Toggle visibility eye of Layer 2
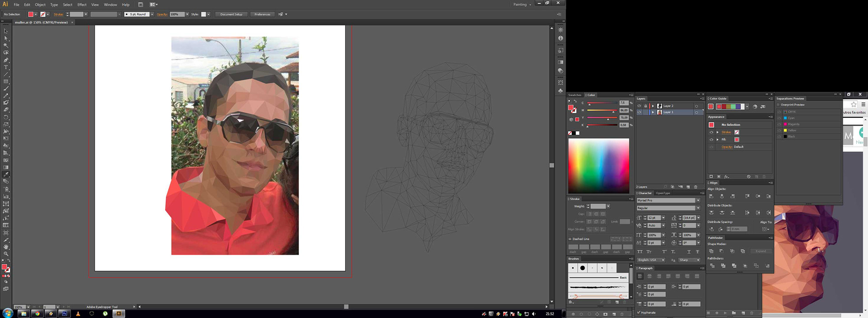The height and width of the screenshot is (318, 868). [x=639, y=106]
